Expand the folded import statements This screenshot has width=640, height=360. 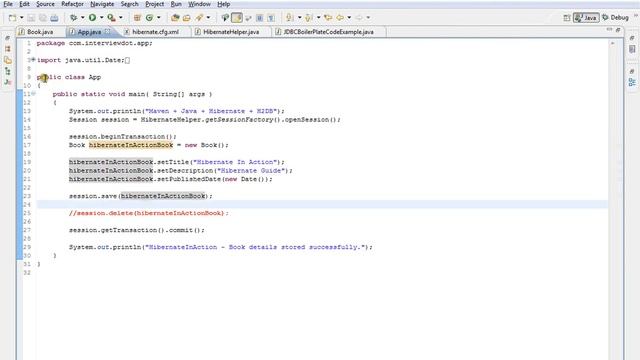(x=33, y=60)
